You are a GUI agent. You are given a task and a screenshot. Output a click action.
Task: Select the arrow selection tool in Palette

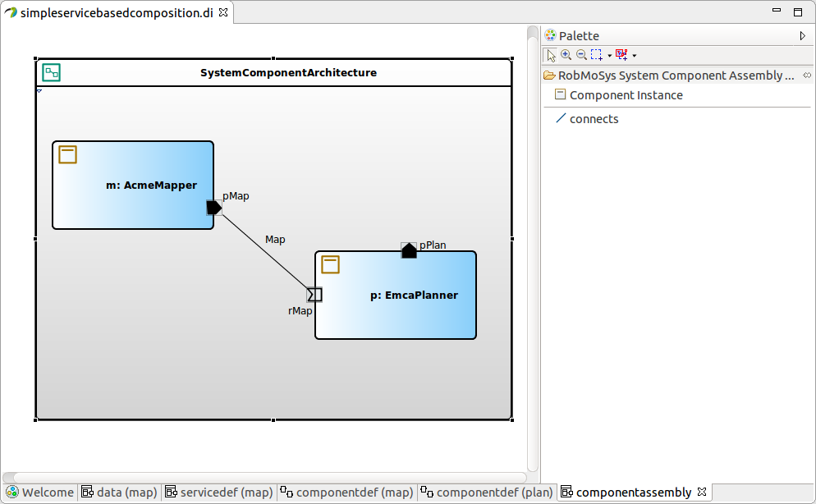pos(551,55)
